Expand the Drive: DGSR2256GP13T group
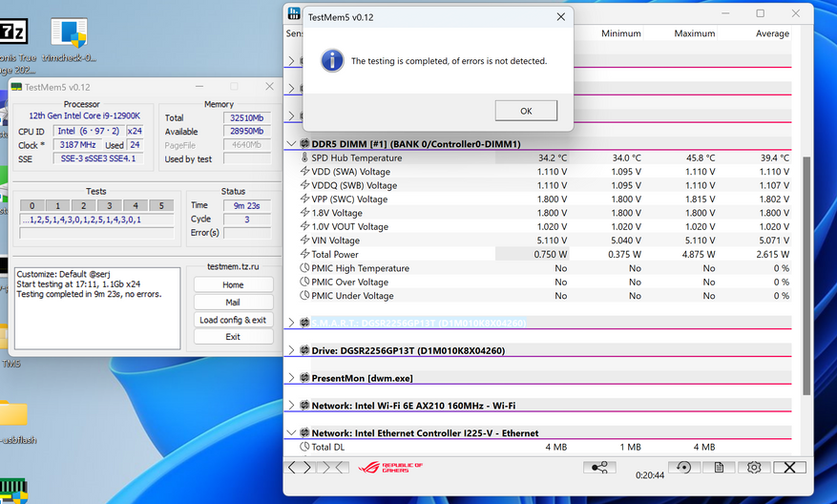The height and width of the screenshot is (504, 837). pos(292,350)
